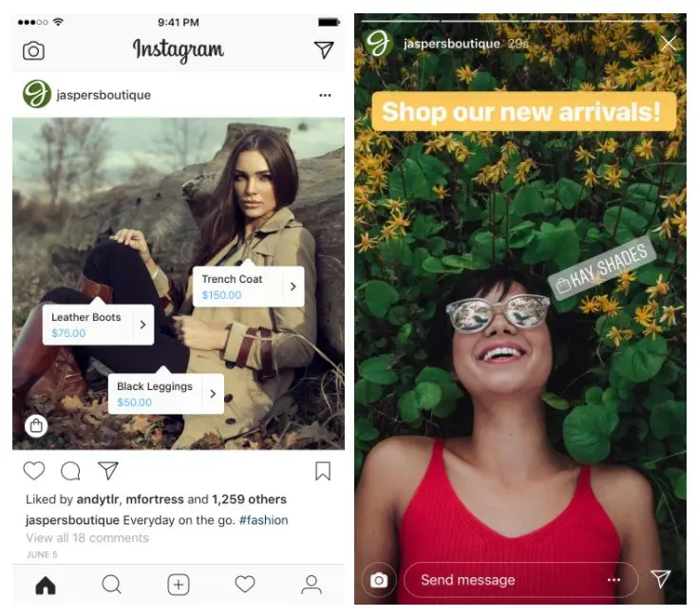This screenshot has width=698, height=616.
Task: Like the post with heart icon
Action: [34, 471]
